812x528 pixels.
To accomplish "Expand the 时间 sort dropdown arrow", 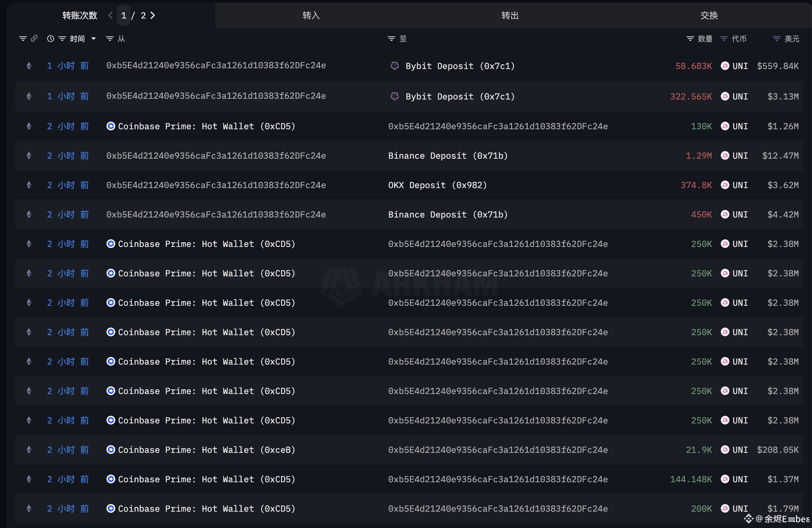I will [93, 38].
